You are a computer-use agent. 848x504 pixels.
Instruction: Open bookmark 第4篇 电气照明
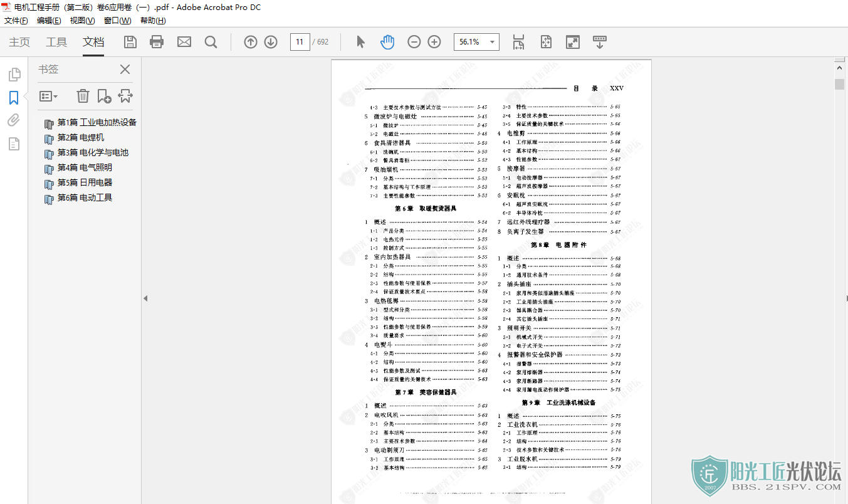pos(85,167)
